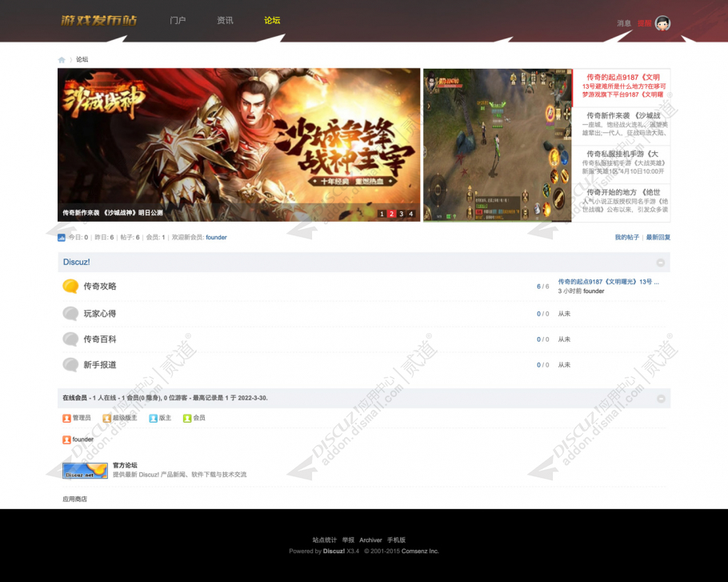Screen dimensions: 728x582
Task: Open the 门户 navigation tab
Action: point(178,21)
